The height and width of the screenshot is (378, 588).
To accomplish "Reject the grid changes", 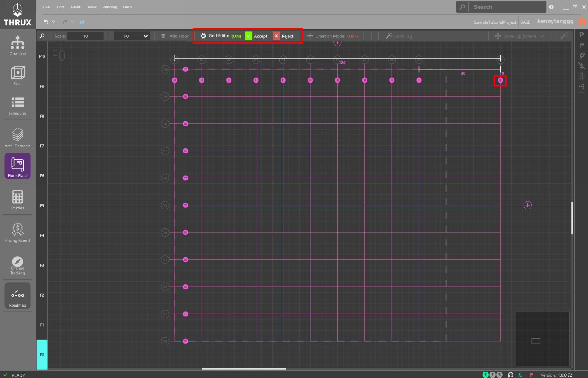I will pyautogui.click(x=283, y=36).
